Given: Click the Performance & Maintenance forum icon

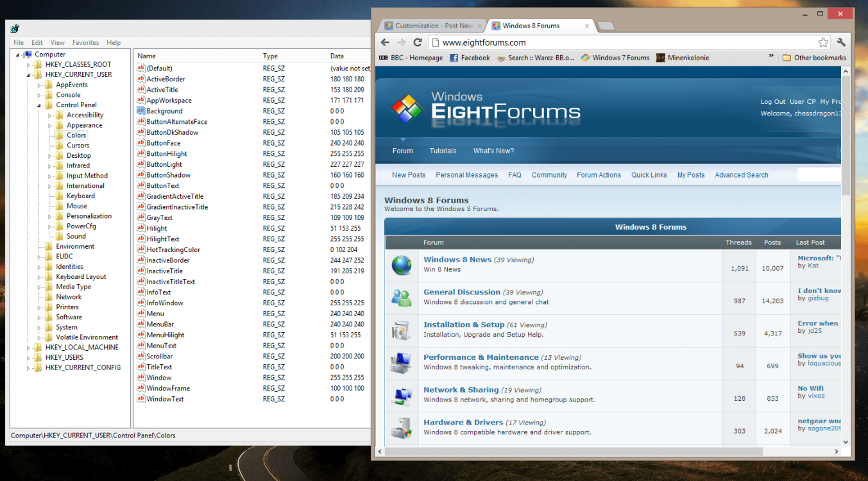Looking at the screenshot, I should 402,363.
